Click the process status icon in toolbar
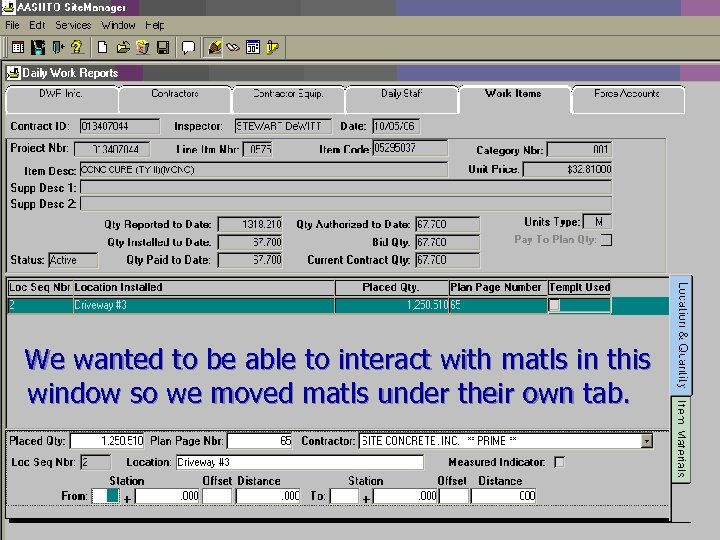Screen dimensions: 720x540 pyautogui.click(x=38, y=47)
